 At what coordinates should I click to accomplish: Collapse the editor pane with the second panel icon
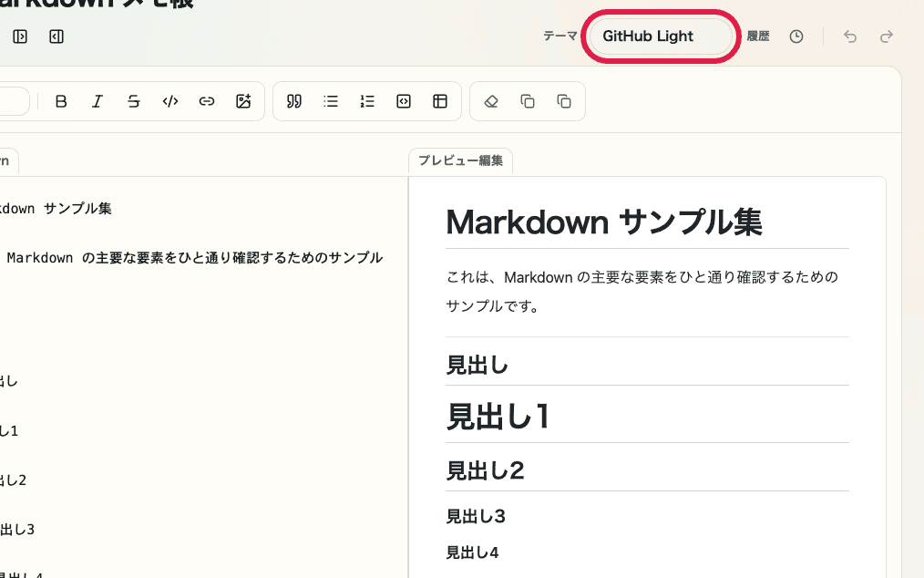pyautogui.click(x=56, y=36)
